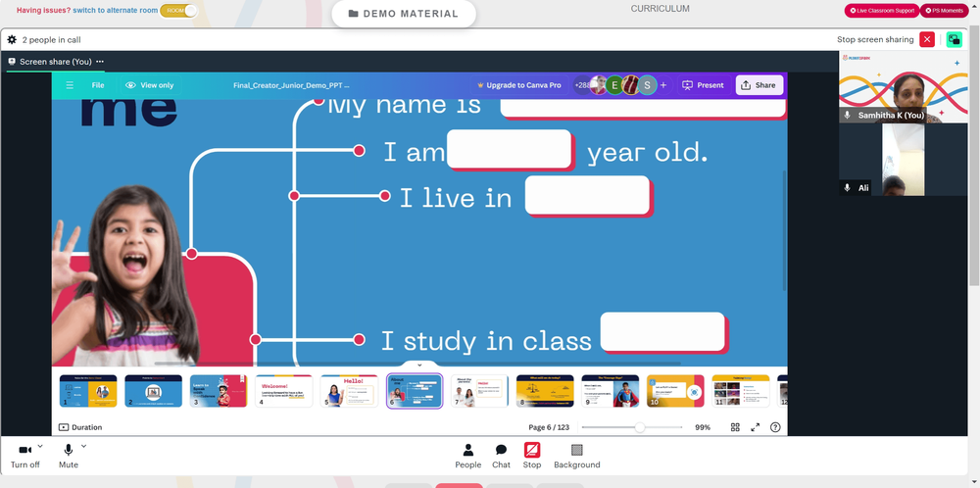Select slide thumbnail 2

point(153,391)
